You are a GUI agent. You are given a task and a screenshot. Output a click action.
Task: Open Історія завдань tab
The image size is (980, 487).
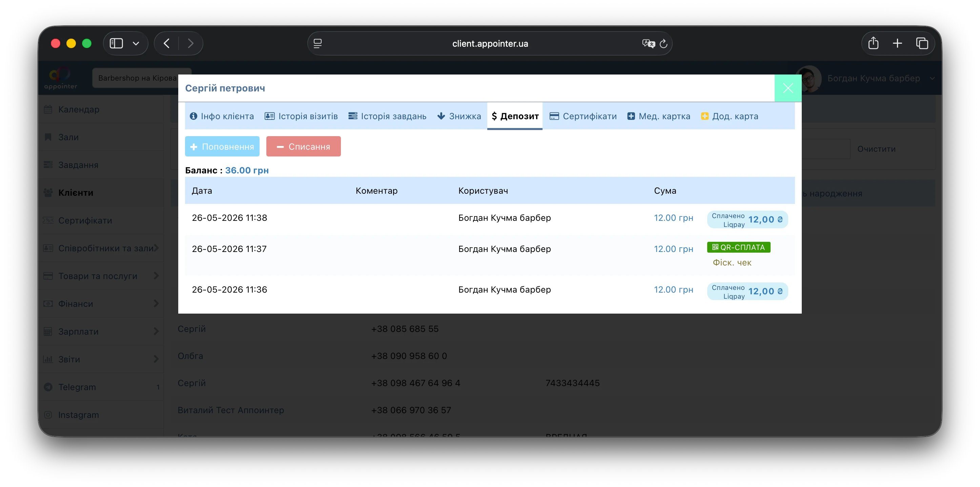point(387,116)
